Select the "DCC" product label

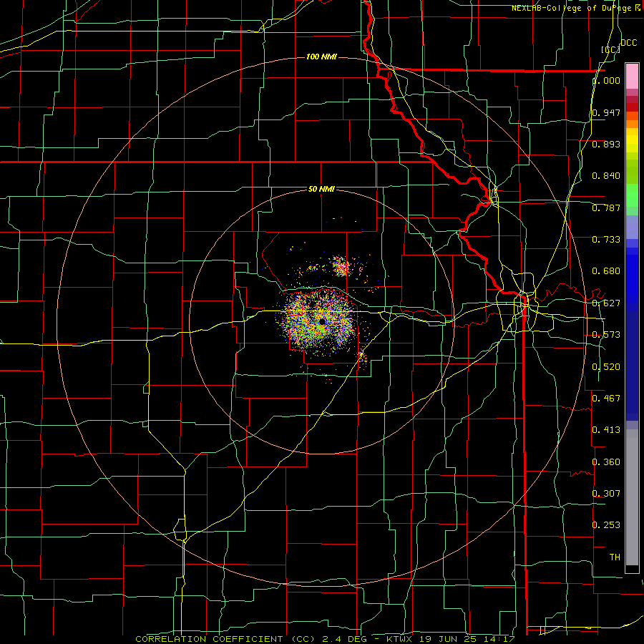(x=628, y=43)
